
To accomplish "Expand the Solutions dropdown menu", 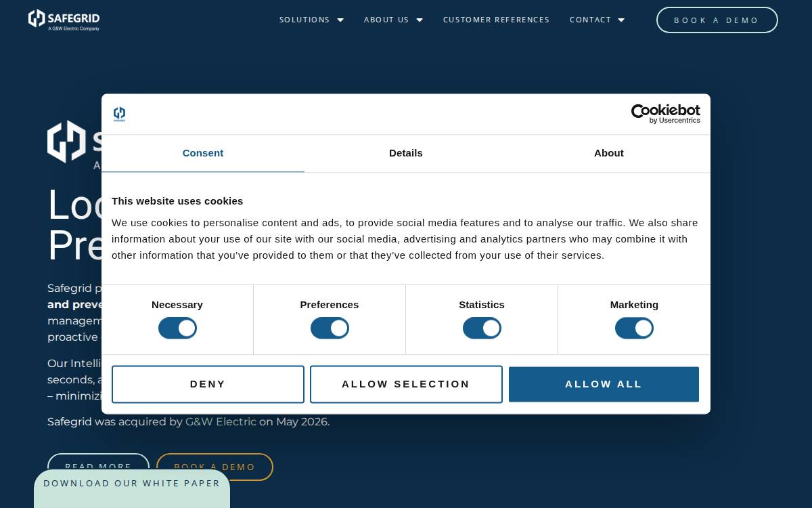I will coord(311,20).
